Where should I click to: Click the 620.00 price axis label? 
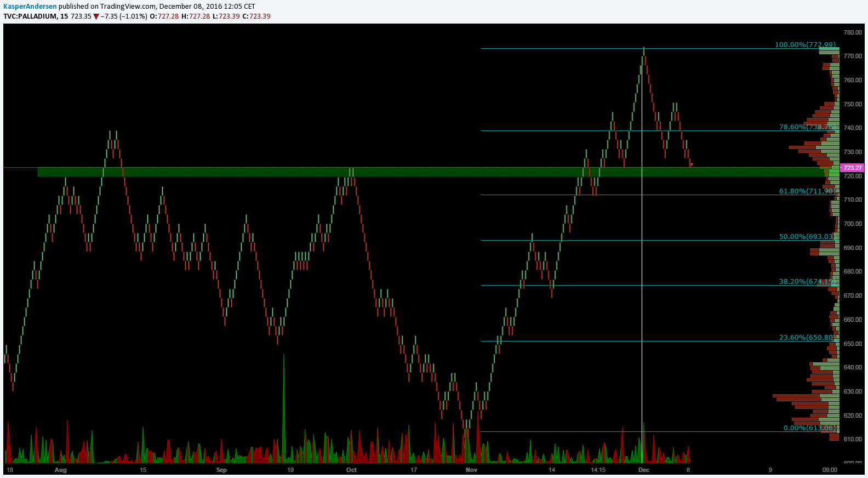click(853, 416)
